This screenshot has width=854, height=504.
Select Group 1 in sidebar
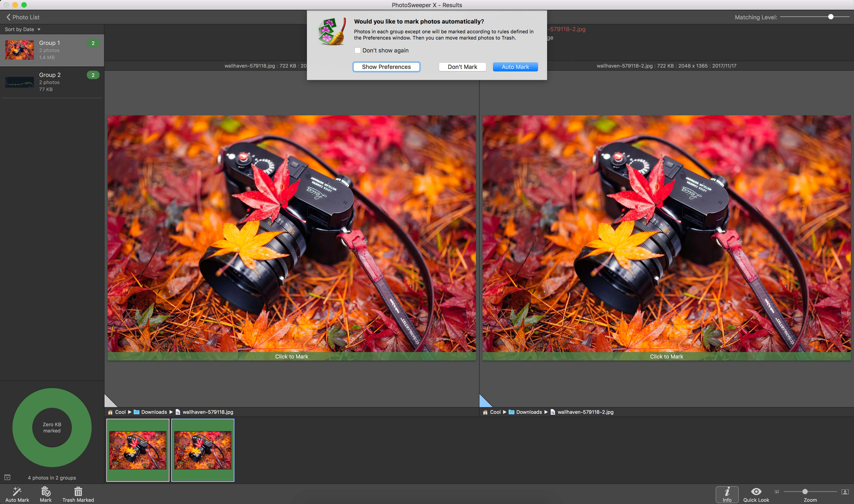point(52,50)
